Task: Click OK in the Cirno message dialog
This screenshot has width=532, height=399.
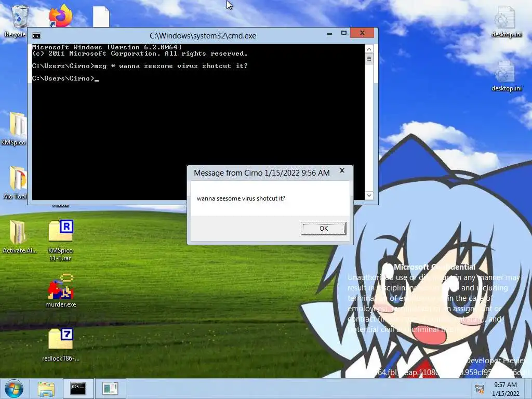Action: click(x=323, y=229)
